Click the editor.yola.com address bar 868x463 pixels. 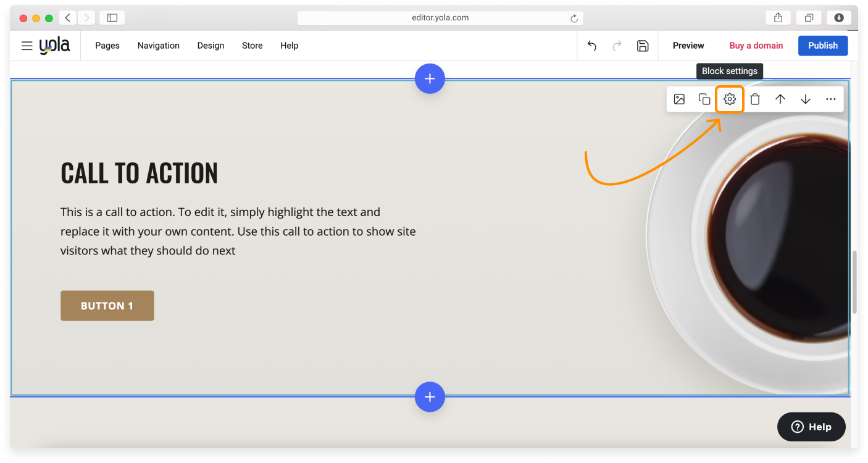[440, 18]
